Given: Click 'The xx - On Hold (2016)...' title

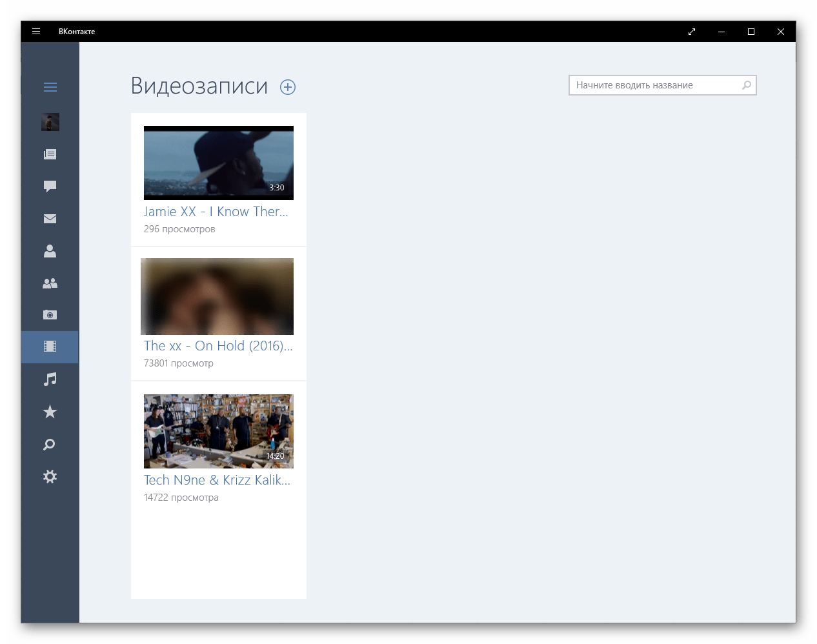Looking at the screenshot, I should 218,346.
